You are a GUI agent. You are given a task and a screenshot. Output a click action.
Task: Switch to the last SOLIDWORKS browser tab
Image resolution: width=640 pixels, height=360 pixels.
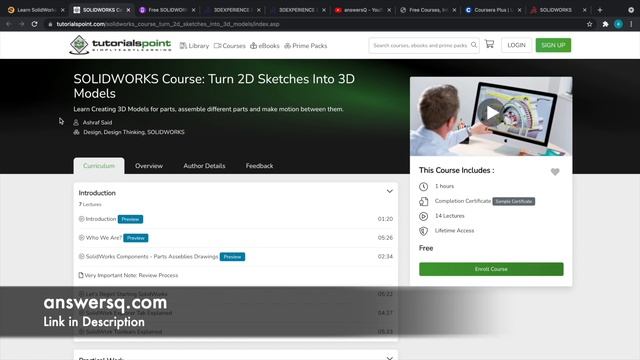pyautogui.click(x=558, y=10)
